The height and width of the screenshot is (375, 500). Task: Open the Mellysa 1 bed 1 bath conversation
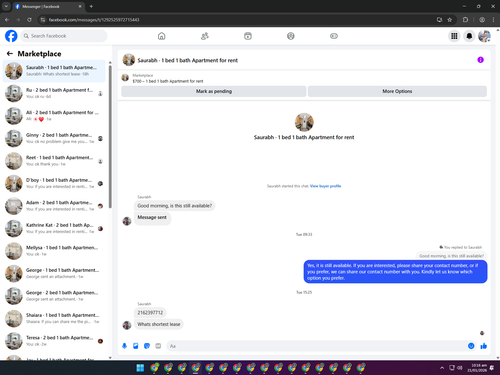click(54, 251)
